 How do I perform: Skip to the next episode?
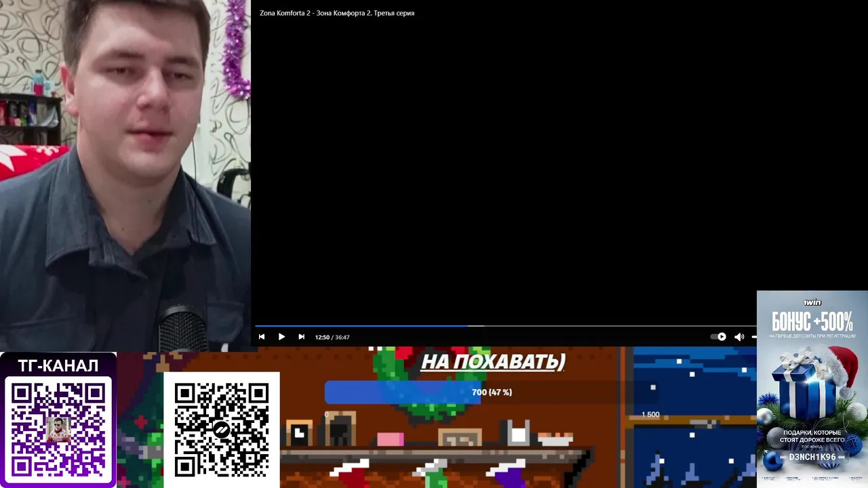tap(301, 337)
